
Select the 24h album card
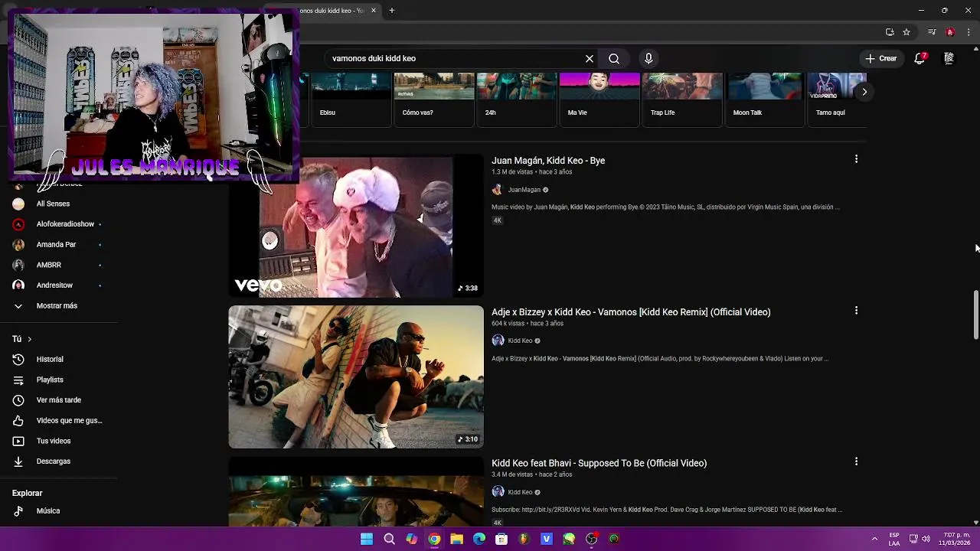517,99
